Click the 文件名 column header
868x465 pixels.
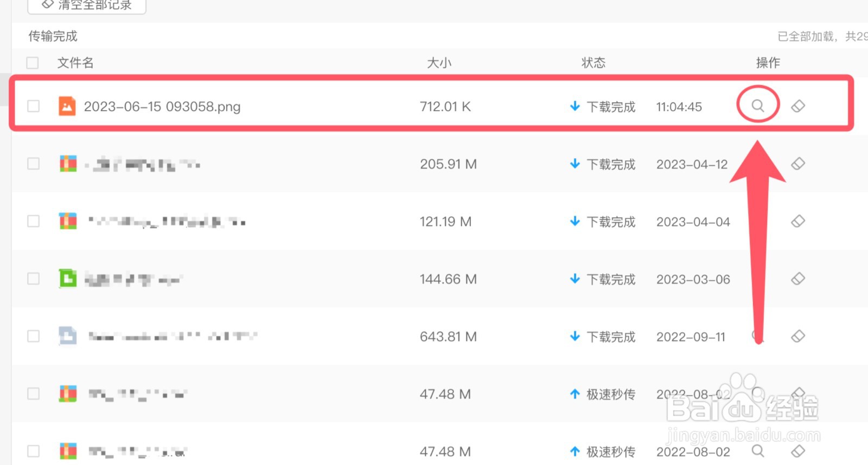click(75, 63)
